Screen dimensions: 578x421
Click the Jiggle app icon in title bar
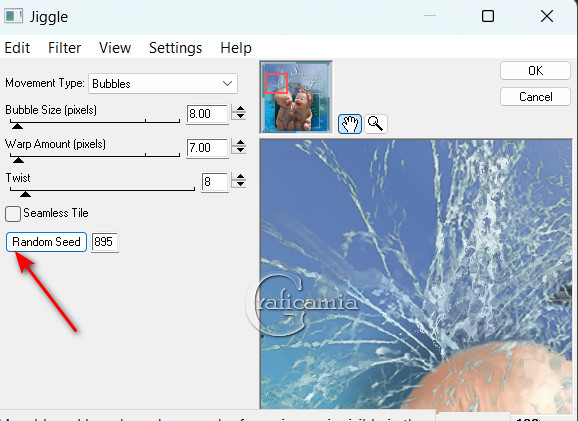click(x=14, y=16)
